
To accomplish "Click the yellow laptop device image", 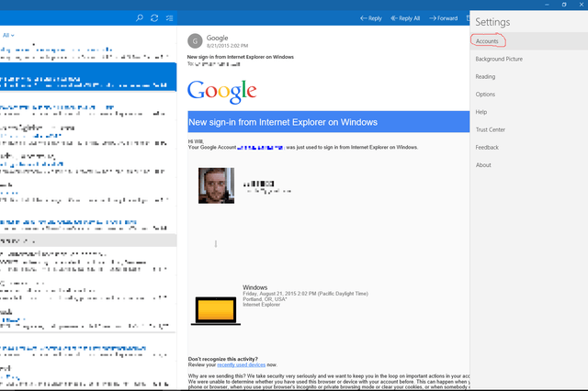I will pyautogui.click(x=216, y=311).
